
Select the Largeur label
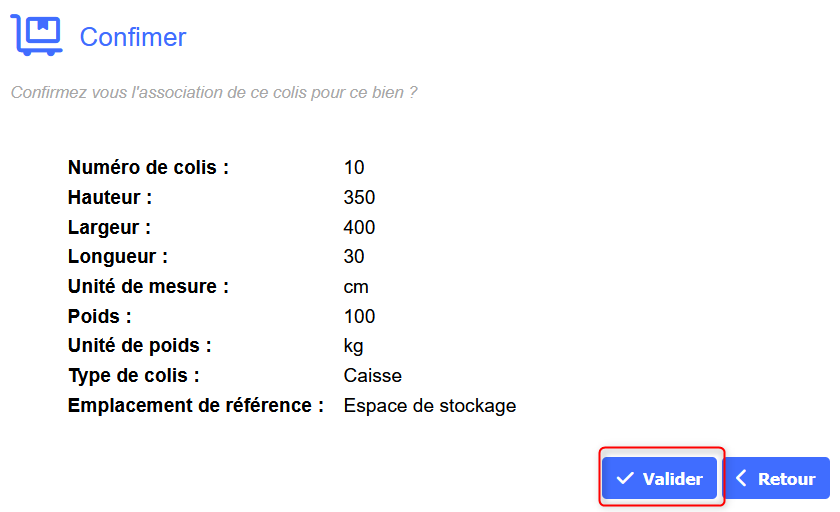[109, 227]
